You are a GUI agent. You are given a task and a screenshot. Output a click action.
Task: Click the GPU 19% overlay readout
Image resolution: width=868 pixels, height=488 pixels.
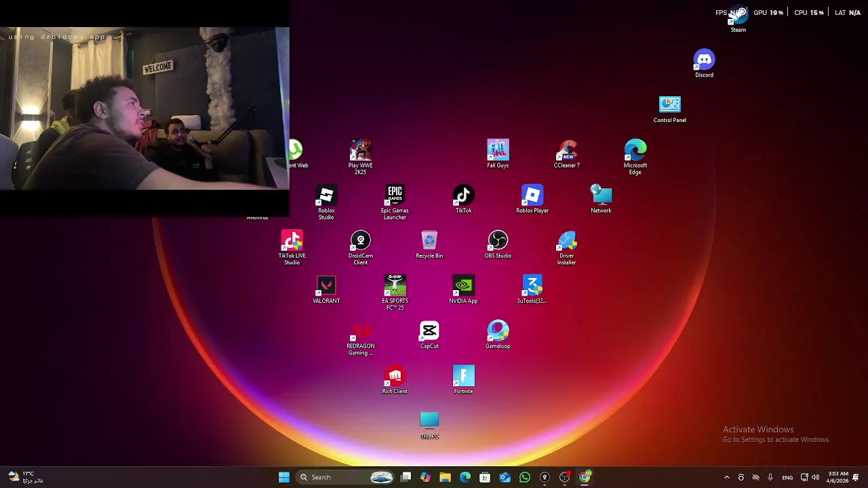click(x=768, y=12)
